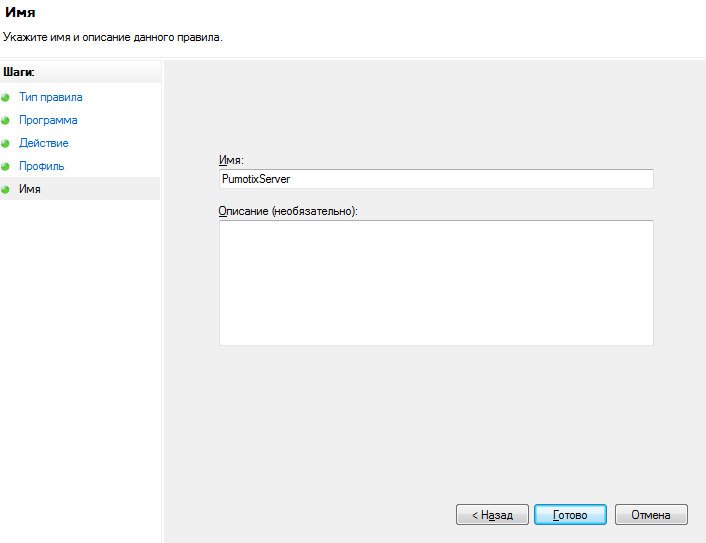This screenshot has width=706, height=543.
Task: Finish the wizard with Готово
Action: [570, 515]
